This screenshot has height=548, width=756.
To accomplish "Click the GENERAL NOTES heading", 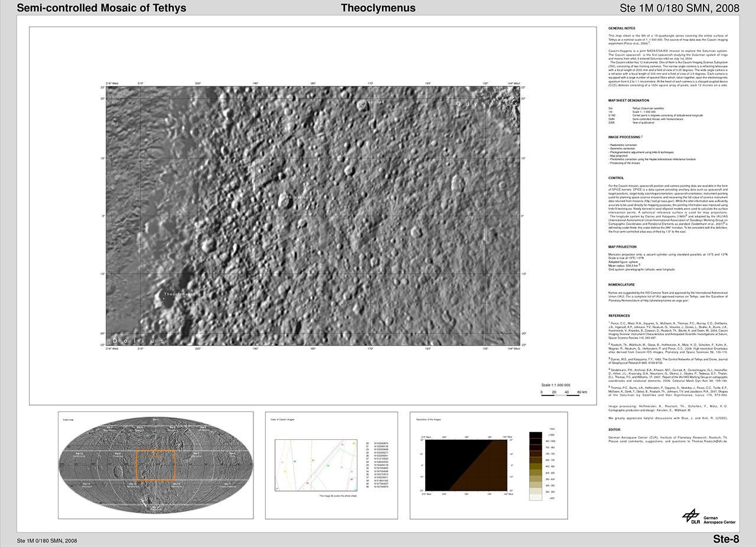I will [x=621, y=28].
